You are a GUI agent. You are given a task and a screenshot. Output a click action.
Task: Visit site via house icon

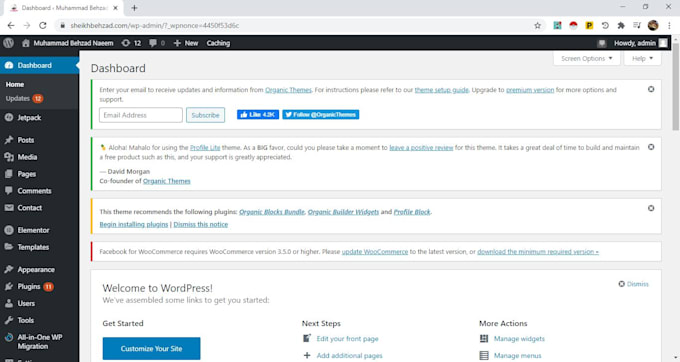[x=26, y=43]
